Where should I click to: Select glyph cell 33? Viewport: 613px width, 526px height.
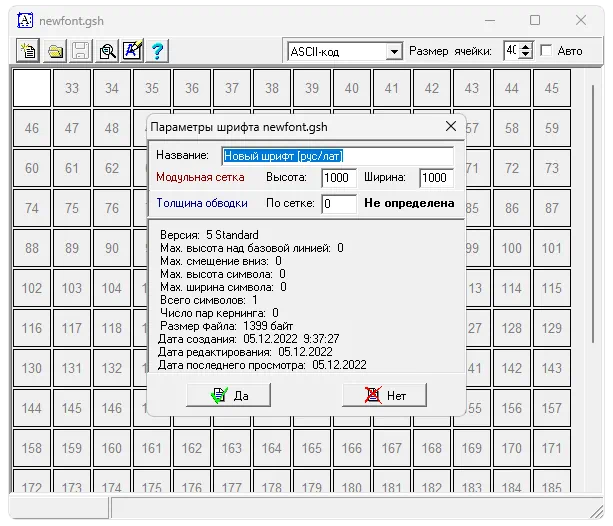[x=72, y=88]
